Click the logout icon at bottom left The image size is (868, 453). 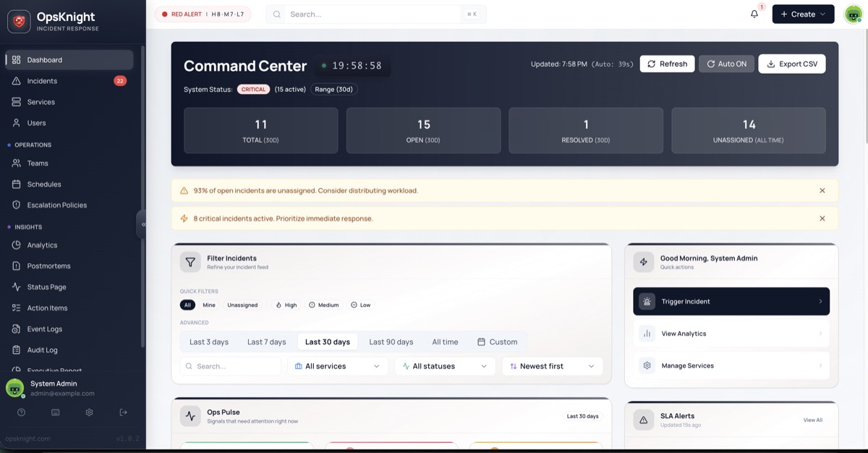123,412
